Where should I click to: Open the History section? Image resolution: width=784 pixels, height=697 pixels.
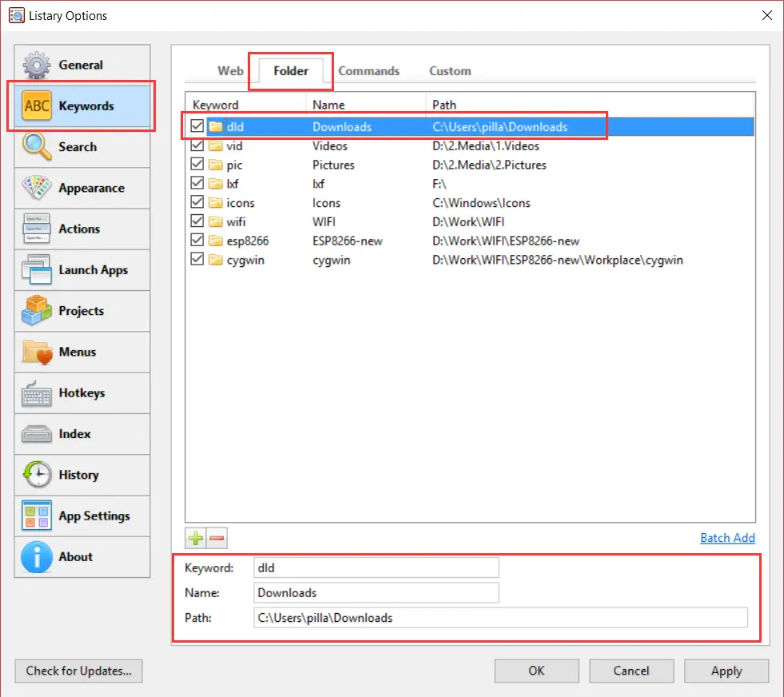tap(82, 475)
